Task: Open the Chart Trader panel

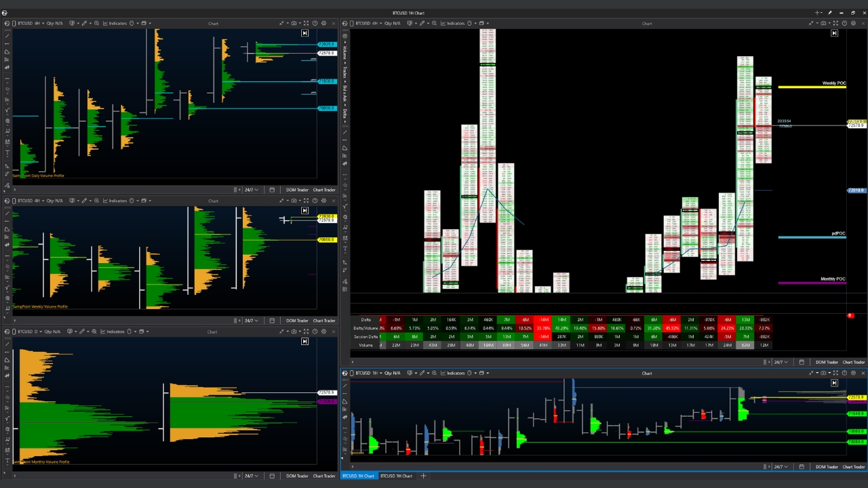Action: pyautogui.click(x=325, y=190)
